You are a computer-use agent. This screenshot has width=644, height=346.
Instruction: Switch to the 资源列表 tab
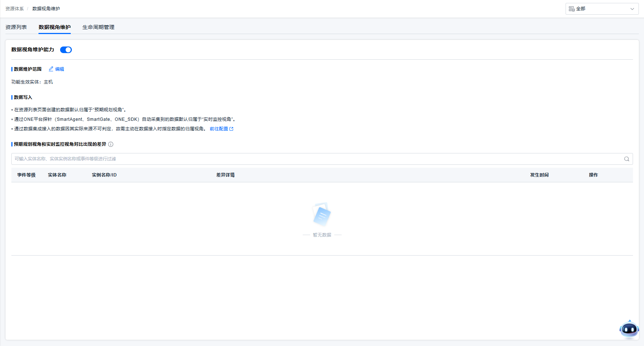[x=16, y=27]
